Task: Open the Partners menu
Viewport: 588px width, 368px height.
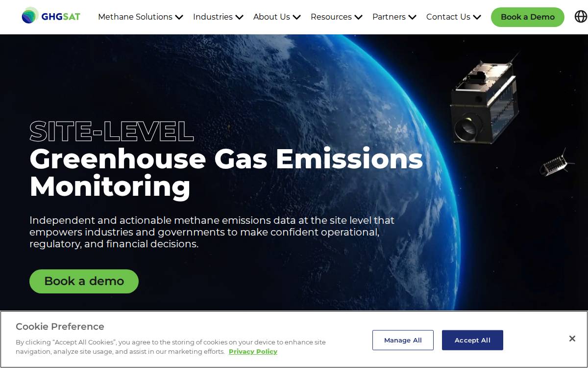Action: [x=389, y=17]
